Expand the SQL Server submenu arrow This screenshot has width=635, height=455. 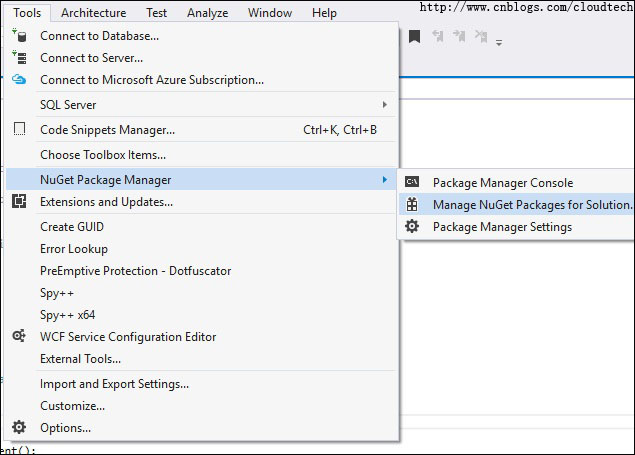click(384, 105)
